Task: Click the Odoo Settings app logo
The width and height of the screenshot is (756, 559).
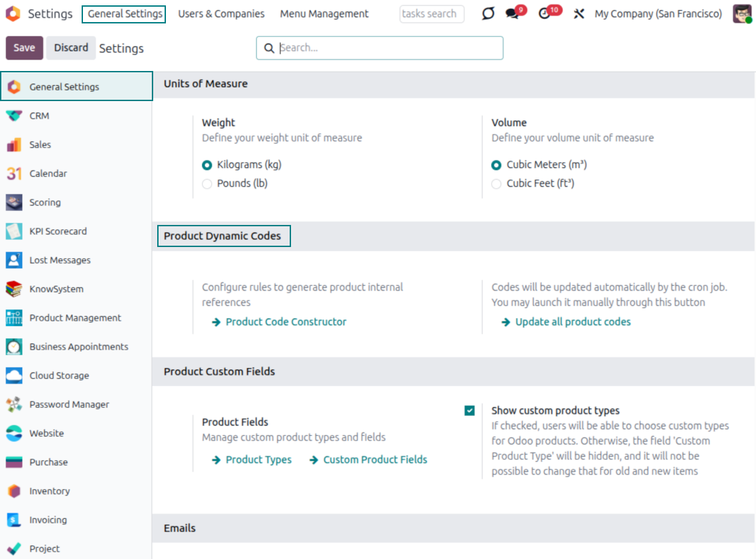Action: coord(13,13)
